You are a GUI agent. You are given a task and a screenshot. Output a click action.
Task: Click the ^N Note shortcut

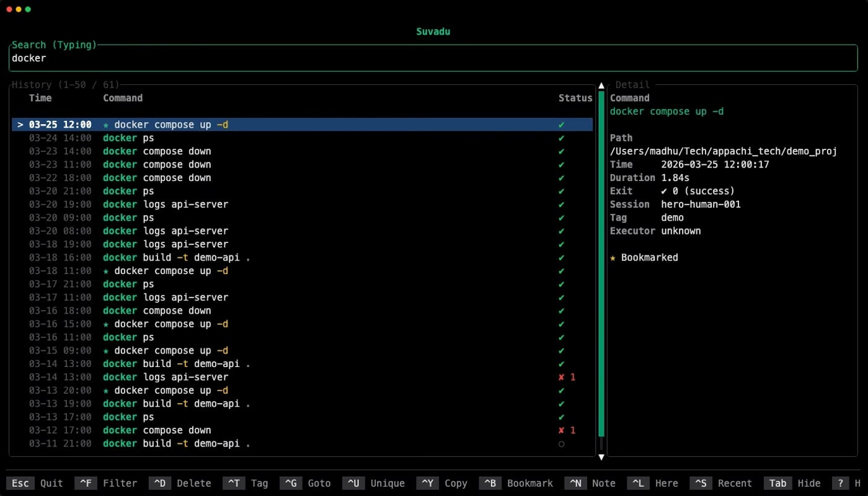[590, 484]
